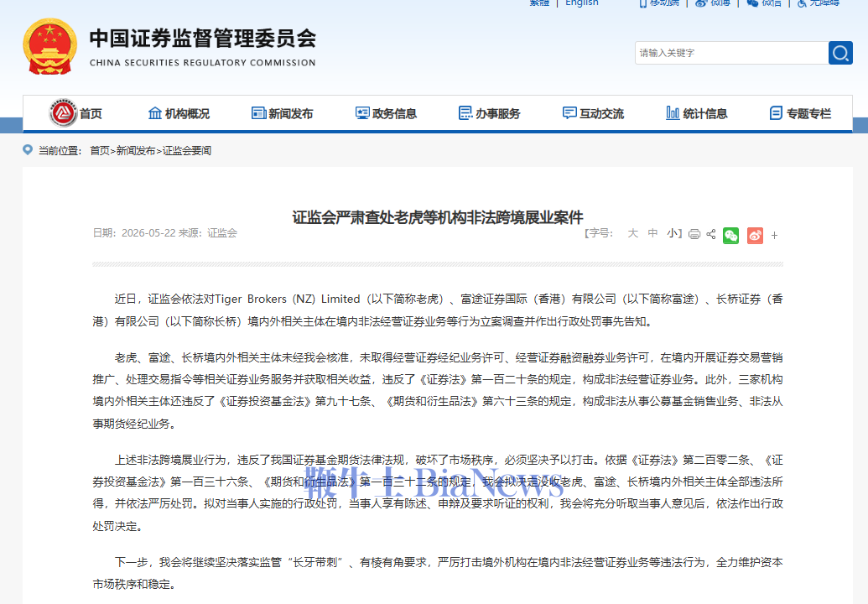Share article via red Weibo icon
This screenshot has width=868, height=604.
pyautogui.click(x=755, y=235)
